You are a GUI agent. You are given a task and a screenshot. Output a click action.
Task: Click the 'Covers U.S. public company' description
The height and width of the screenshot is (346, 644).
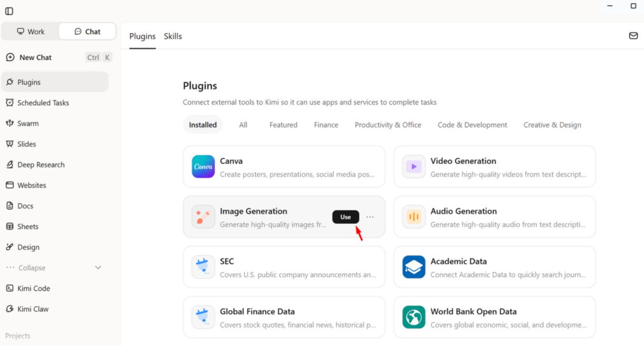[298, 275]
